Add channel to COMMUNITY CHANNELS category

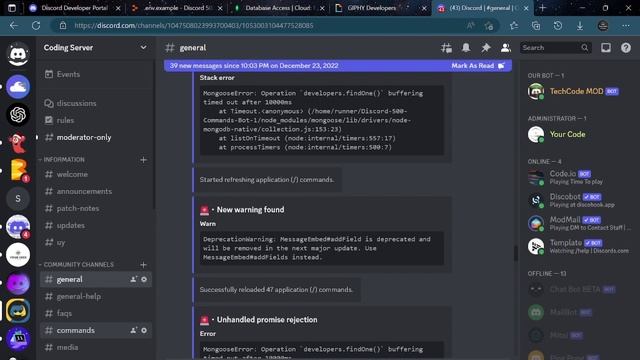pos(143,264)
